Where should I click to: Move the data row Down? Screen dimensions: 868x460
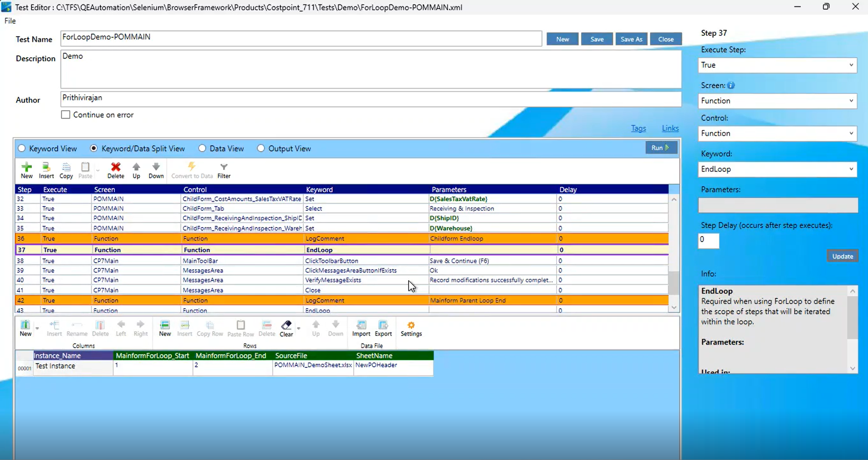coord(336,328)
